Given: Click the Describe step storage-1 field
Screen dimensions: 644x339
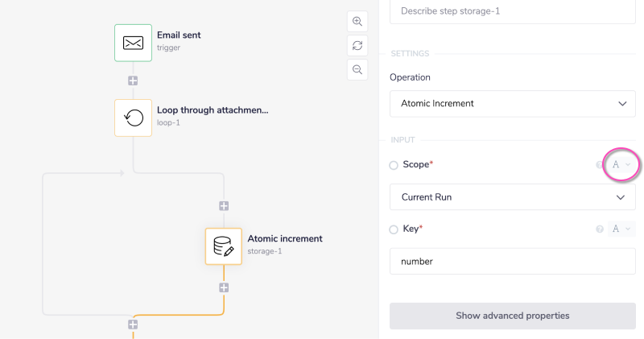Looking at the screenshot, I should 512,11.
